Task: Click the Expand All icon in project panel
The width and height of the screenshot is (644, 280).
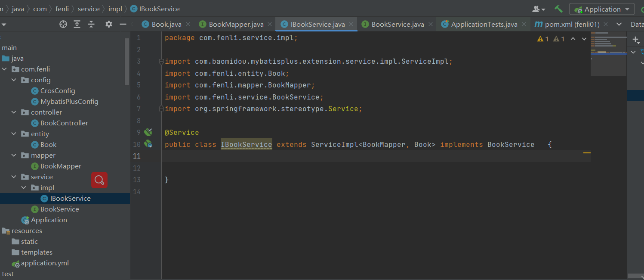Action: (77, 24)
